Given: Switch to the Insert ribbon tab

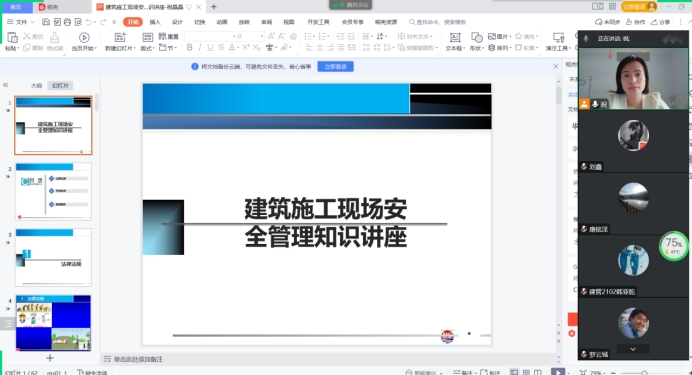Looking at the screenshot, I should point(155,22).
